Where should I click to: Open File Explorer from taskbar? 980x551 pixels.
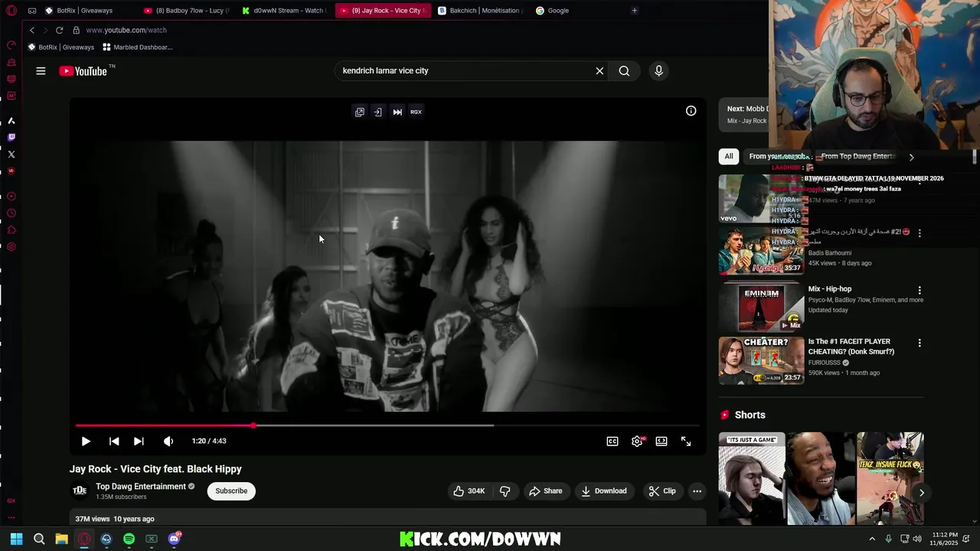(61, 539)
